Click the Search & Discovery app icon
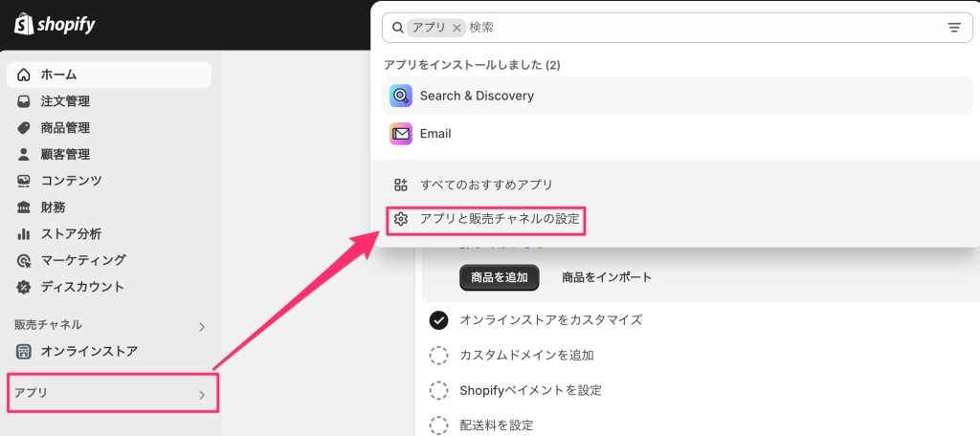Screen dimensions: 980x436 401,96
